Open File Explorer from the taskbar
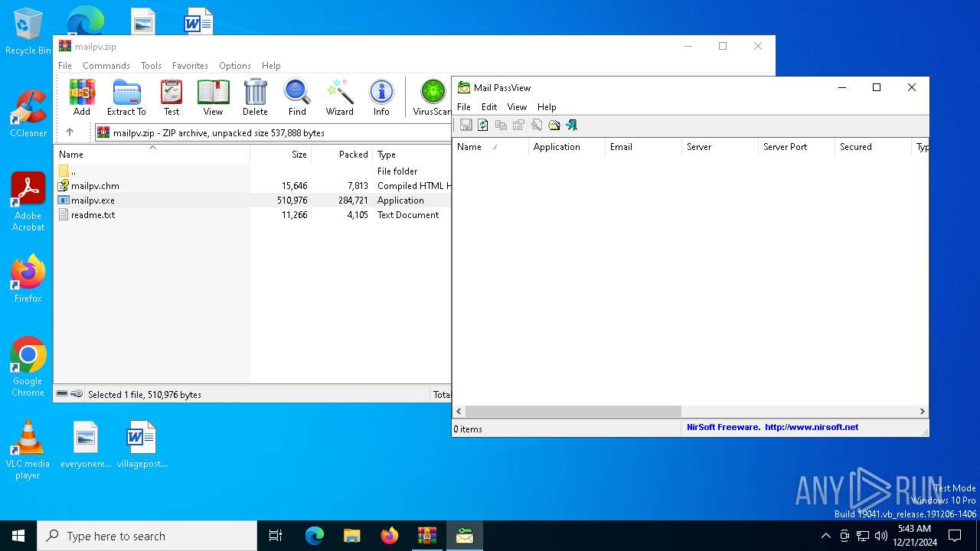Image resolution: width=980 pixels, height=551 pixels. pyautogui.click(x=352, y=536)
